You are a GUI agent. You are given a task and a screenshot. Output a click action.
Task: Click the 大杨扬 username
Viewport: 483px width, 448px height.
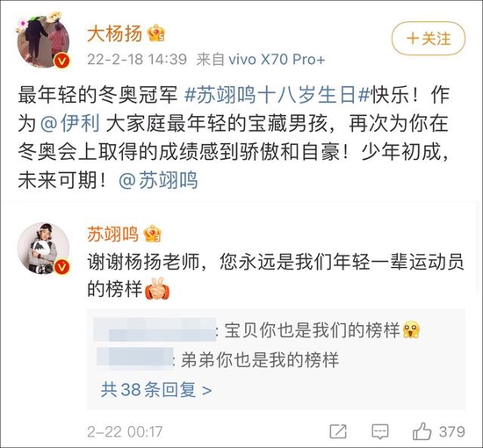pyautogui.click(x=115, y=33)
